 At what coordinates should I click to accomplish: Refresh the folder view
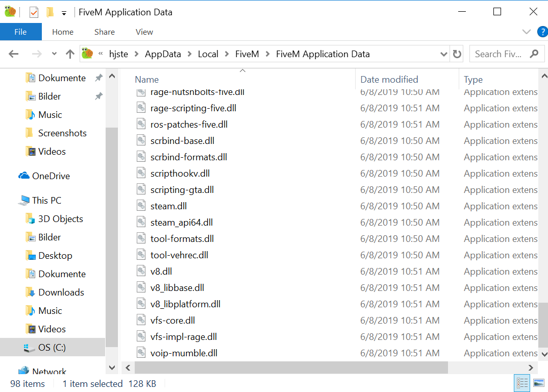pos(457,54)
